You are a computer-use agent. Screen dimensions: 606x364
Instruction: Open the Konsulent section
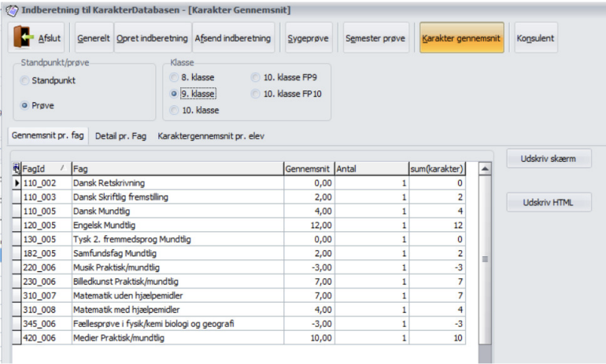click(535, 39)
